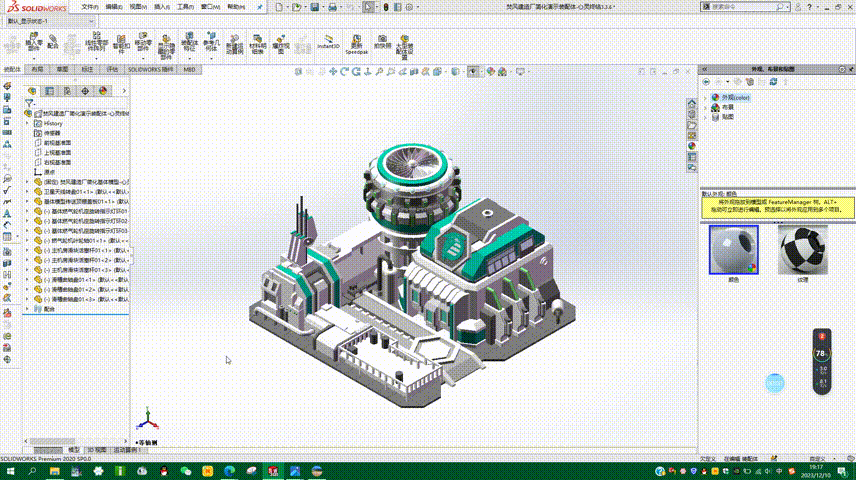Click the Smart Fasteners tool
Screen dimensions: 856x480
coord(121,44)
